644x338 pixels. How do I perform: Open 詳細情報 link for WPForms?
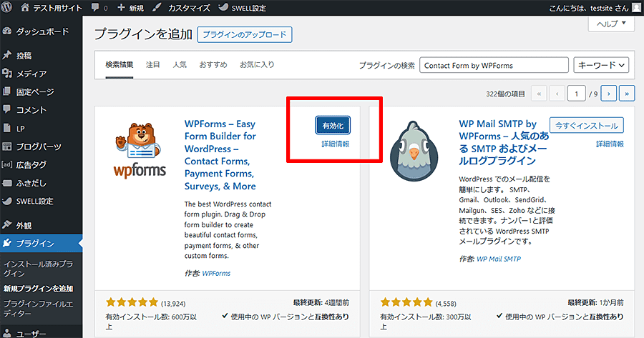pyautogui.click(x=335, y=144)
